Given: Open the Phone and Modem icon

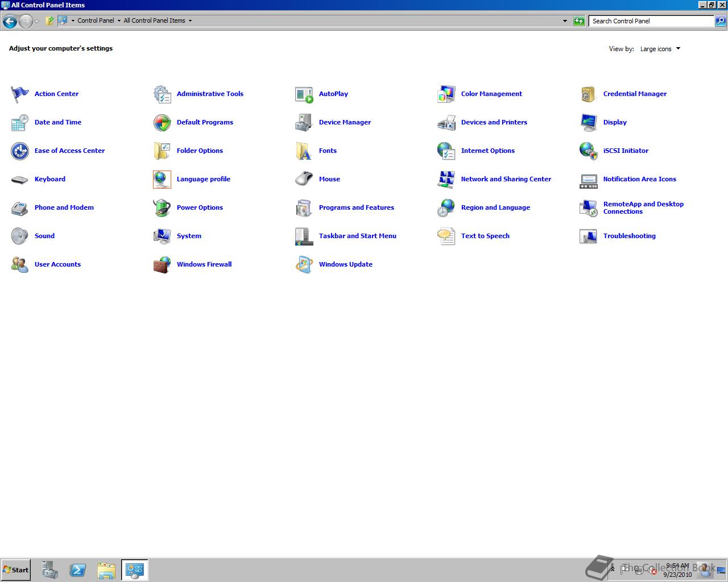Looking at the screenshot, I should pyautogui.click(x=20, y=208).
